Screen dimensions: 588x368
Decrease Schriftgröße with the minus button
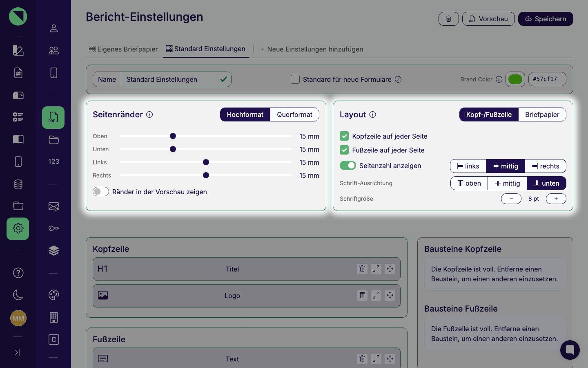point(511,199)
